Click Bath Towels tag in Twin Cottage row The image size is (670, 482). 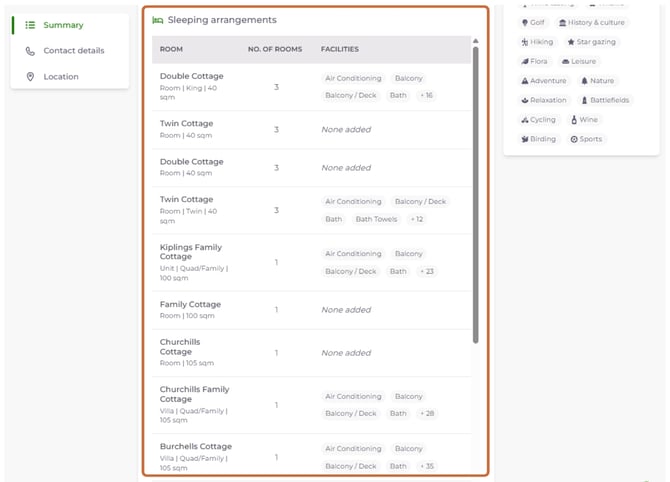[x=376, y=219]
